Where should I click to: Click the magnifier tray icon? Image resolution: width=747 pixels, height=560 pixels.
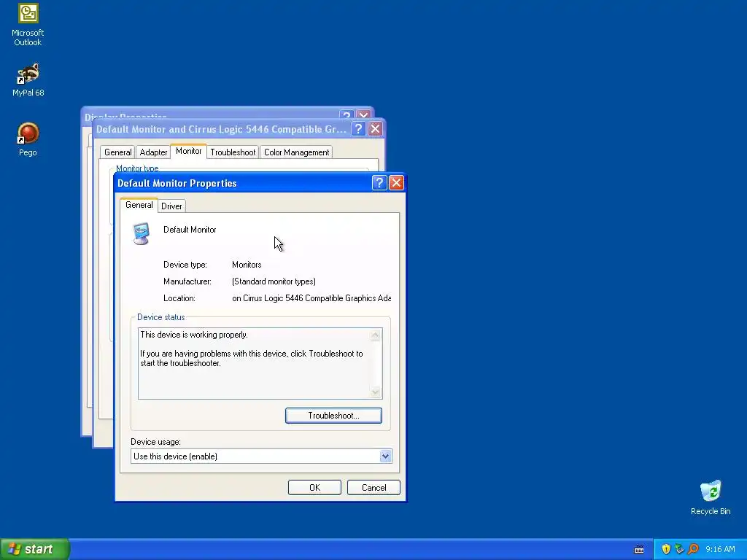pyautogui.click(x=693, y=549)
